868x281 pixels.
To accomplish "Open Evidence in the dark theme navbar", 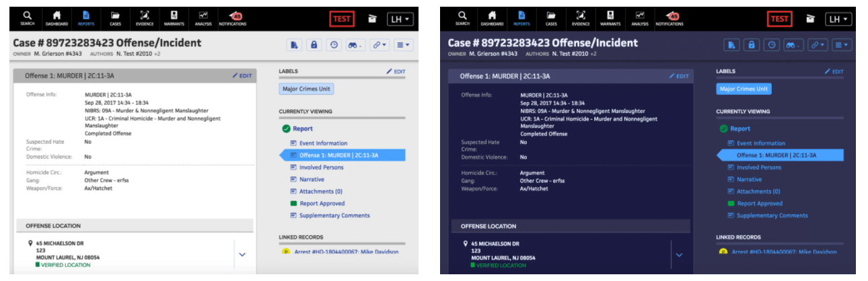I will [581, 17].
